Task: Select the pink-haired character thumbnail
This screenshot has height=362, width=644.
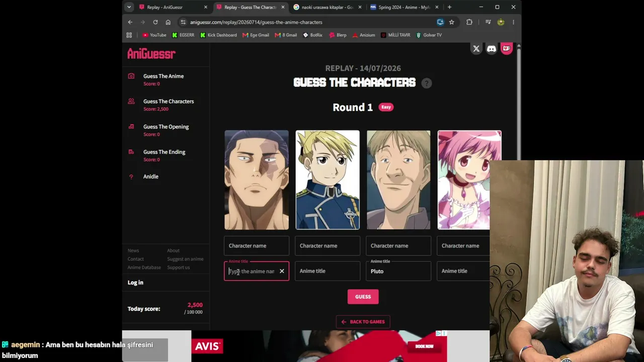Action: [x=469, y=180]
